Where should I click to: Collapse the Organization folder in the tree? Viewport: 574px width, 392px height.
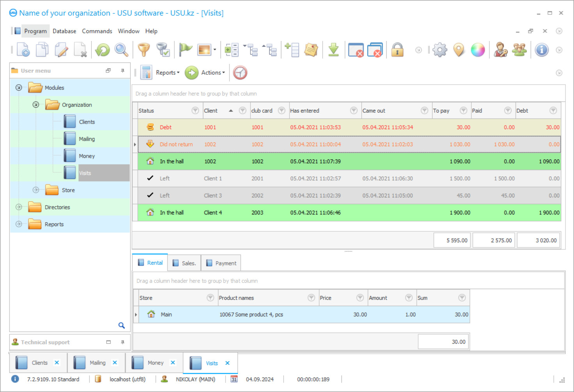pos(35,105)
